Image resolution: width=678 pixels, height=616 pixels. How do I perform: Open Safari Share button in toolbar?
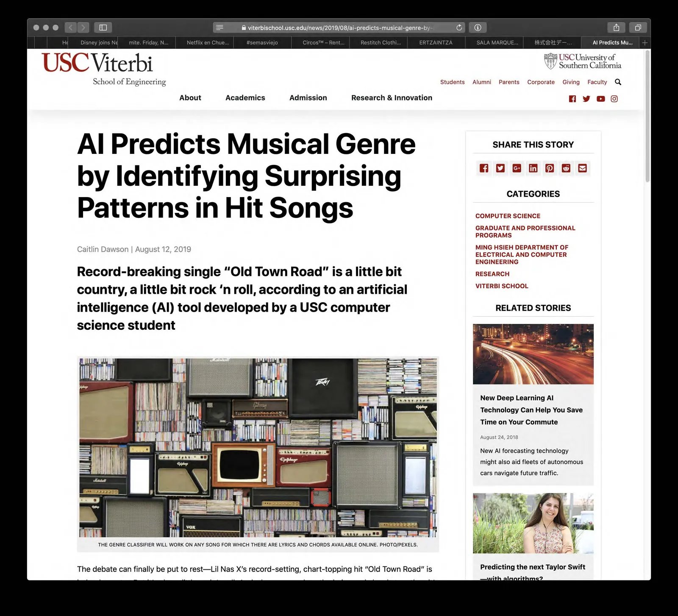click(x=617, y=28)
